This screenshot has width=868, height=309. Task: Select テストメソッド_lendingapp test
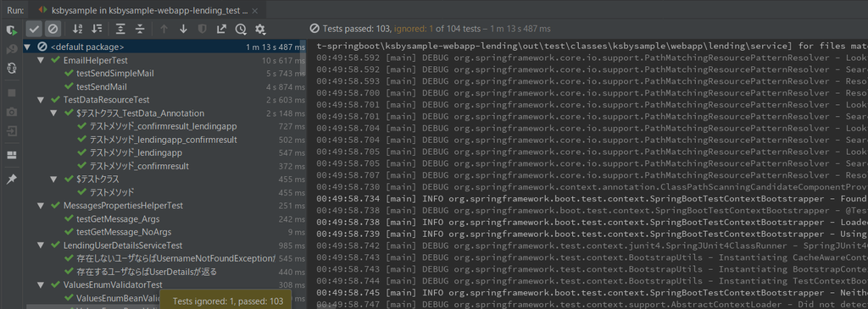click(136, 153)
